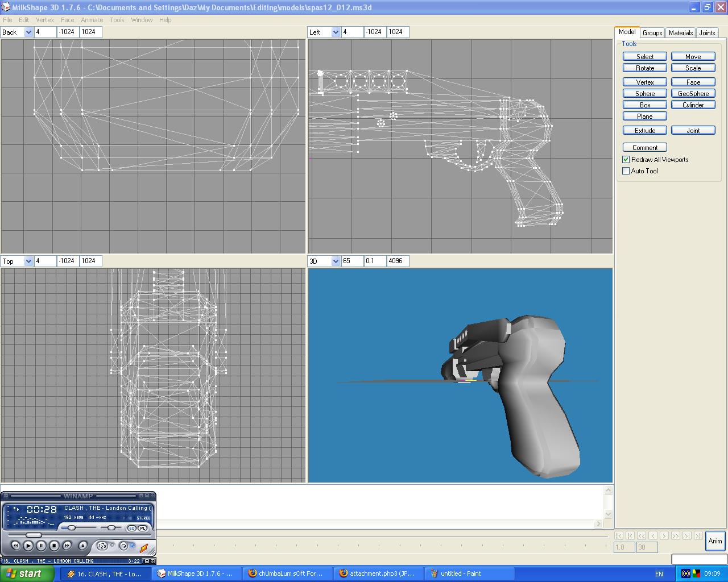The width and height of the screenshot is (728, 582).
Task: Enable the Auto Tool checkbox
Action: coord(626,171)
